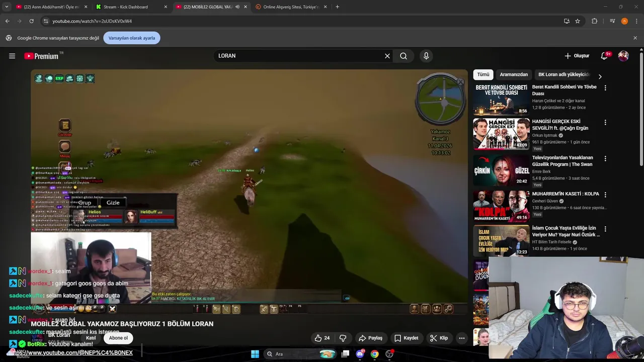Play Berat Kandili Sohbeti thumbnail
The image size is (644, 362).
[501, 100]
